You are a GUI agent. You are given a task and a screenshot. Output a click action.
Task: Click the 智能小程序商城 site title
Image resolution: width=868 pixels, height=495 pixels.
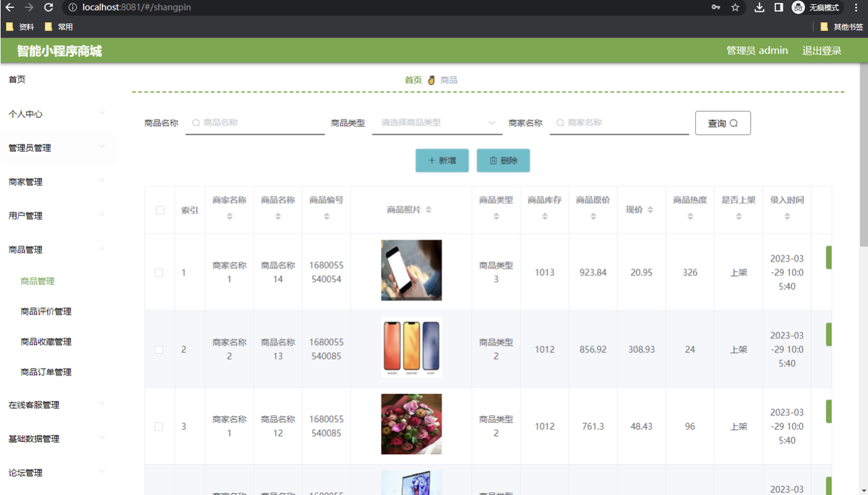59,51
